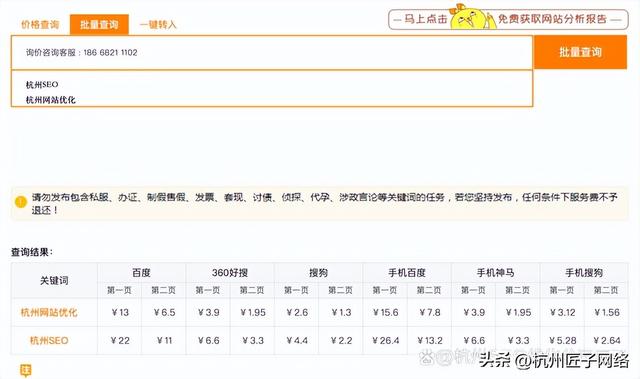Click the 手机神马 column header
The height and width of the screenshot is (379, 640).
coord(496,273)
